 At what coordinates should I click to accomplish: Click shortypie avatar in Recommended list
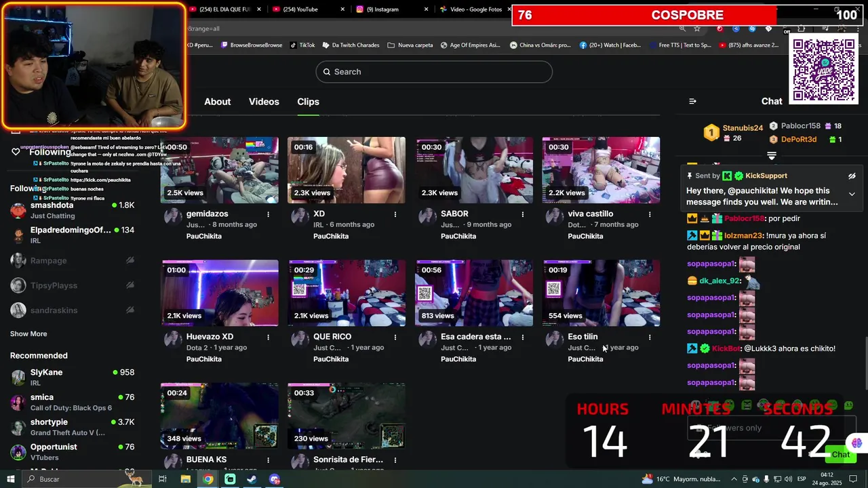(x=18, y=427)
